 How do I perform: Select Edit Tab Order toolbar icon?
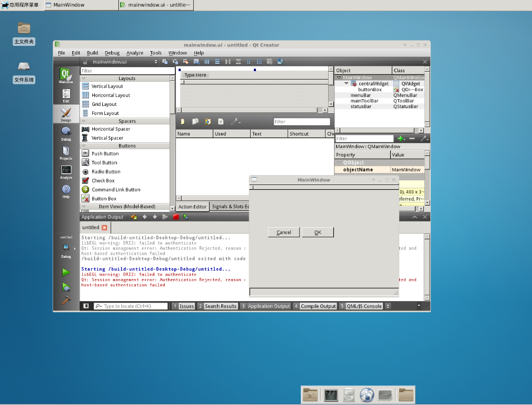click(x=196, y=62)
